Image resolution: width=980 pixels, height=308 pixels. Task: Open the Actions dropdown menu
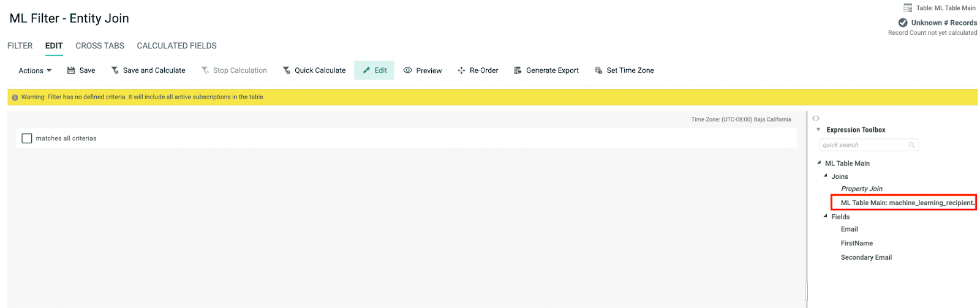(x=35, y=70)
